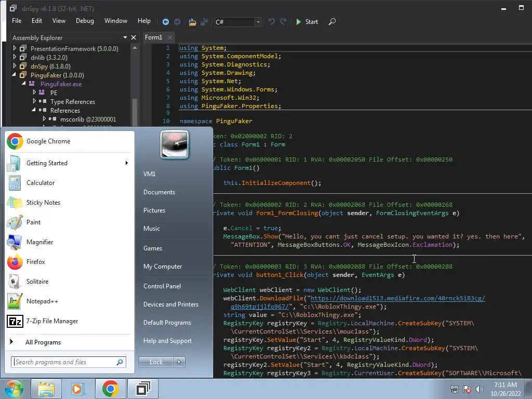The width and height of the screenshot is (532, 399).
Task: Switch to Chrome on the taskbar
Action: click(110, 389)
